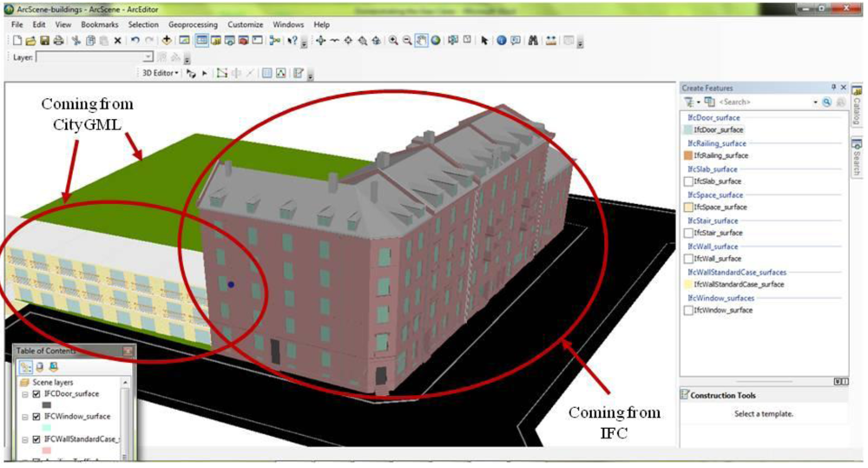This screenshot has height=468, width=868.
Task: Click the gray IFCDoor_surface symbol swatch
Action: coord(47,405)
